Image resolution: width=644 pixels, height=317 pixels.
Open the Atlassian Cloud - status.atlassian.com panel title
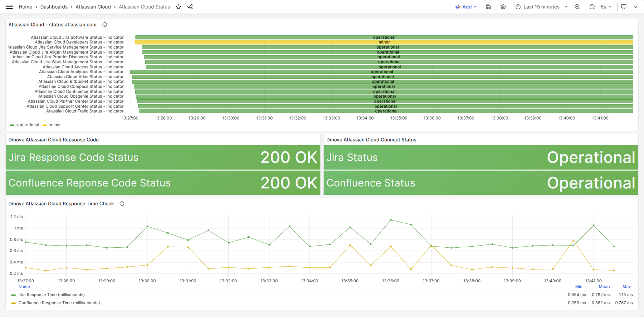[53, 25]
